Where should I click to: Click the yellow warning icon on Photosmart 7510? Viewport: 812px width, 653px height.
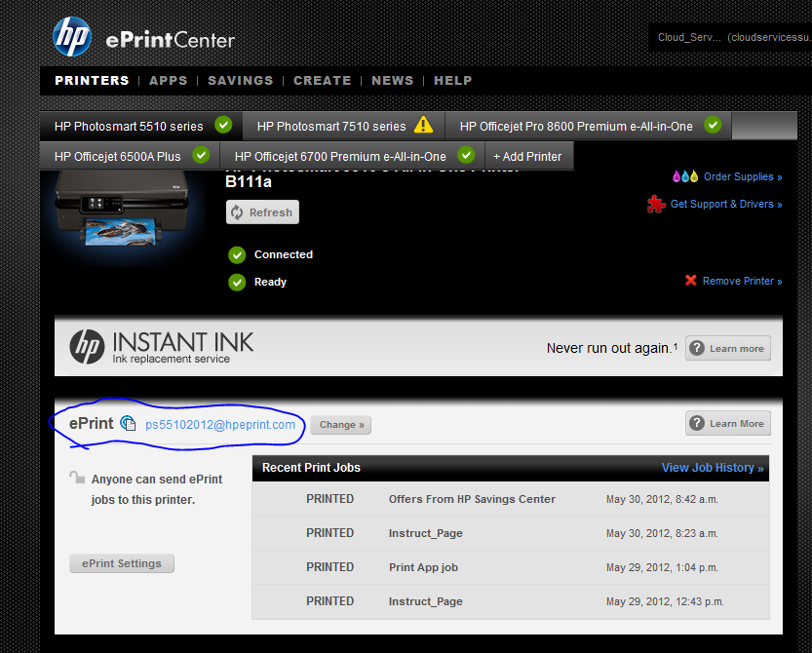click(423, 125)
